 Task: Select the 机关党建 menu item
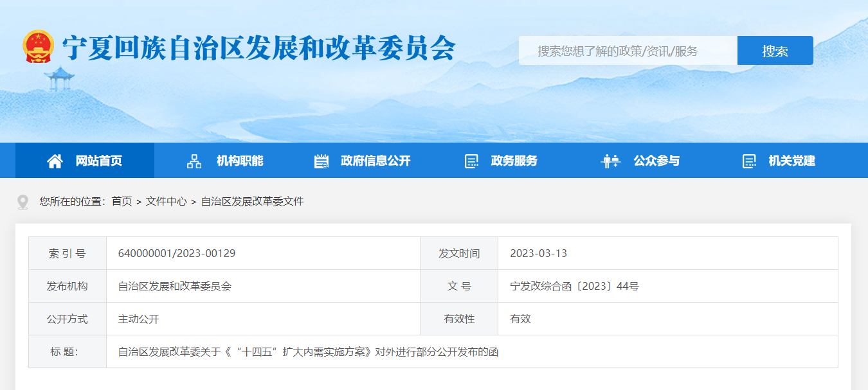click(x=791, y=161)
